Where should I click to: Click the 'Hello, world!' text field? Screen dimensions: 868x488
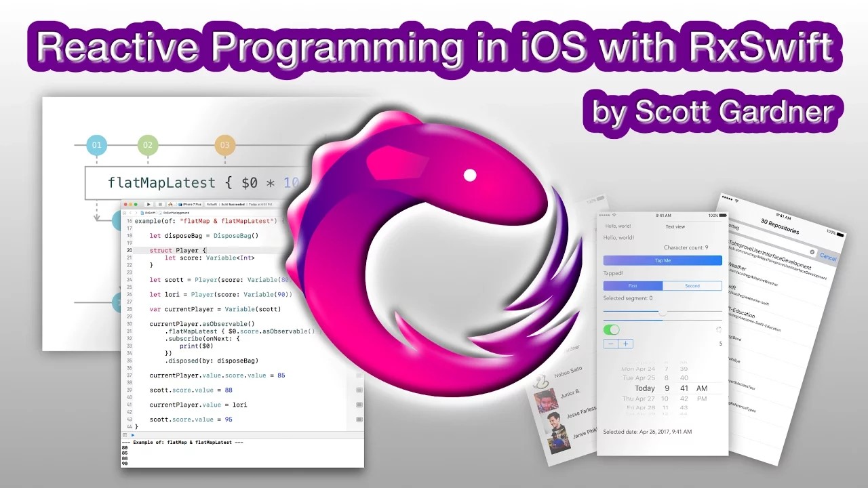click(x=618, y=226)
